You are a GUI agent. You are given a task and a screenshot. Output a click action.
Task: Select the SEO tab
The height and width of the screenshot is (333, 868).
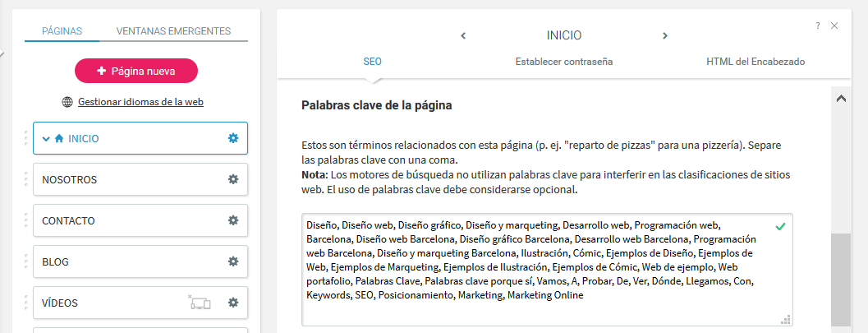pyautogui.click(x=372, y=62)
